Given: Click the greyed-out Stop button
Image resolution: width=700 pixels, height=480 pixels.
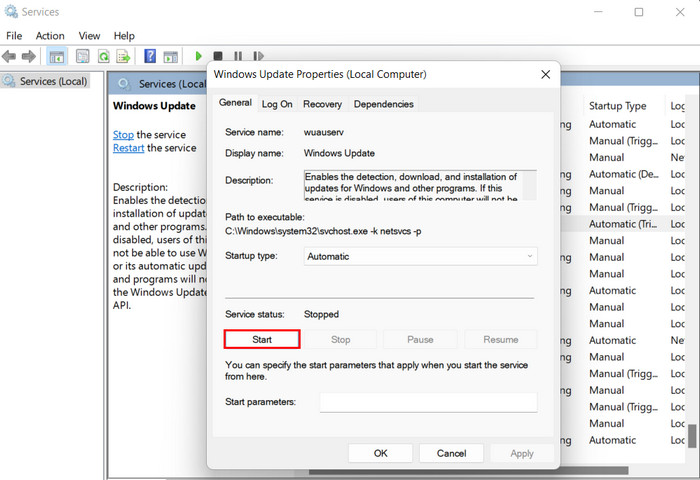Looking at the screenshot, I should (341, 340).
